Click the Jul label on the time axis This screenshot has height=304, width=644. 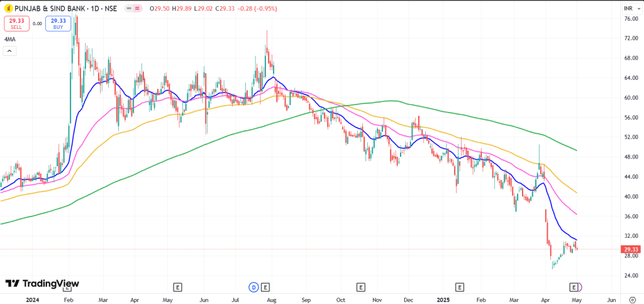[236, 299]
